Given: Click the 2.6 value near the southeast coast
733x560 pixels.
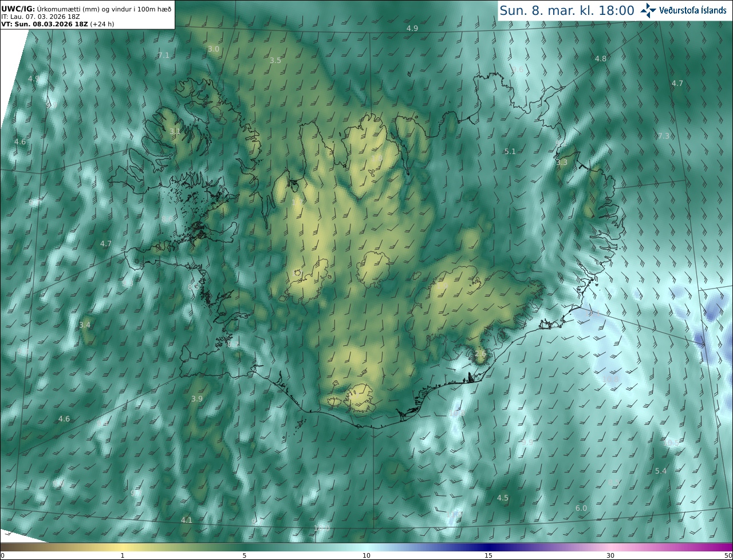Looking at the screenshot, I should coord(480,354).
